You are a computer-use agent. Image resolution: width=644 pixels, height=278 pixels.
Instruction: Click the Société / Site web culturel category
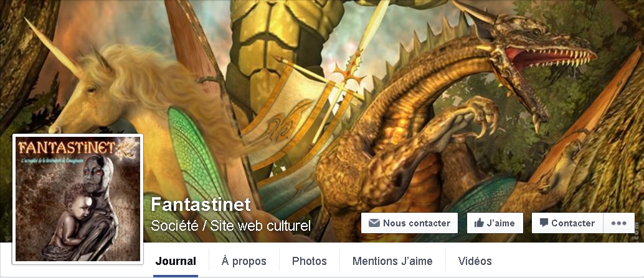231,226
